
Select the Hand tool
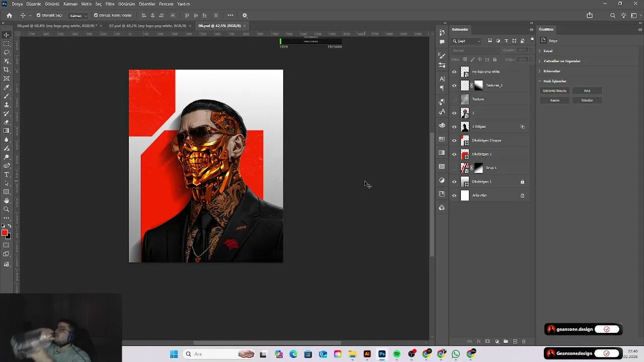pyautogui.click(x=7, y=201)
